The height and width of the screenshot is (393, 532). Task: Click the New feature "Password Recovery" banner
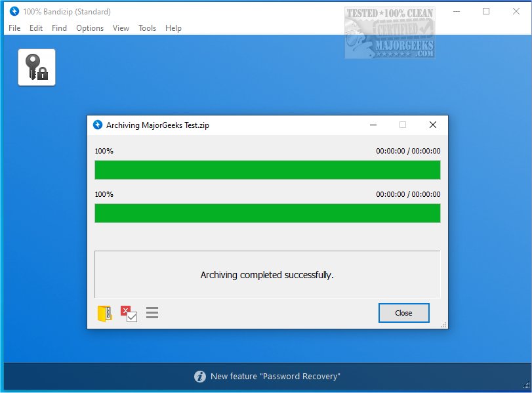pyautogui.click(x=268, y=377)
